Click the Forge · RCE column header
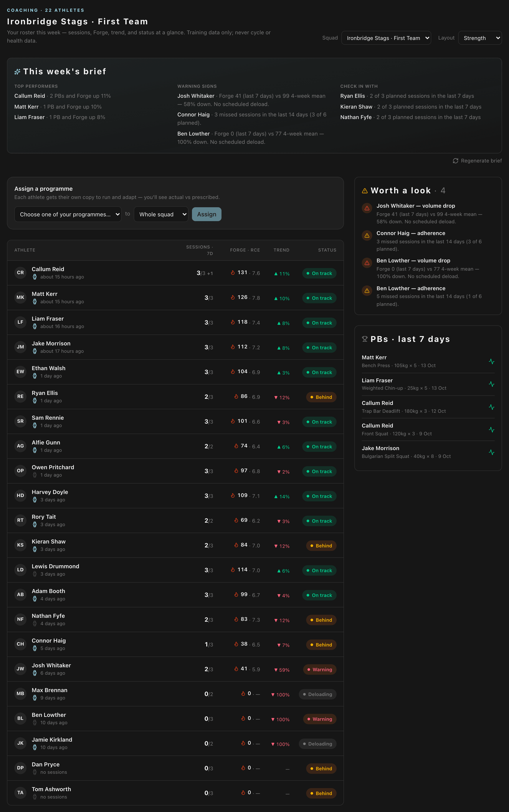This screenshot has height=812, width=509. [245, 250]
